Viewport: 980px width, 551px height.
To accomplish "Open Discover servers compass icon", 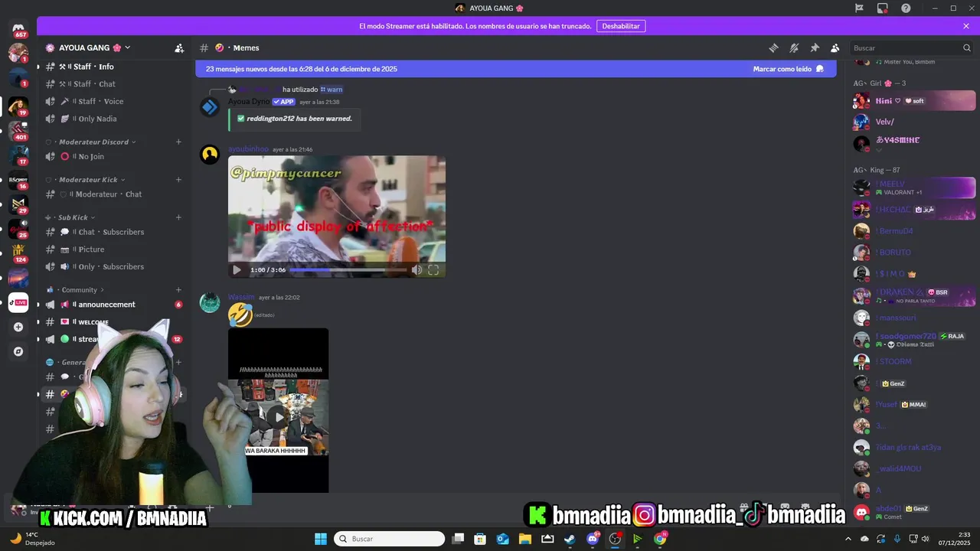I will [18, 351].
